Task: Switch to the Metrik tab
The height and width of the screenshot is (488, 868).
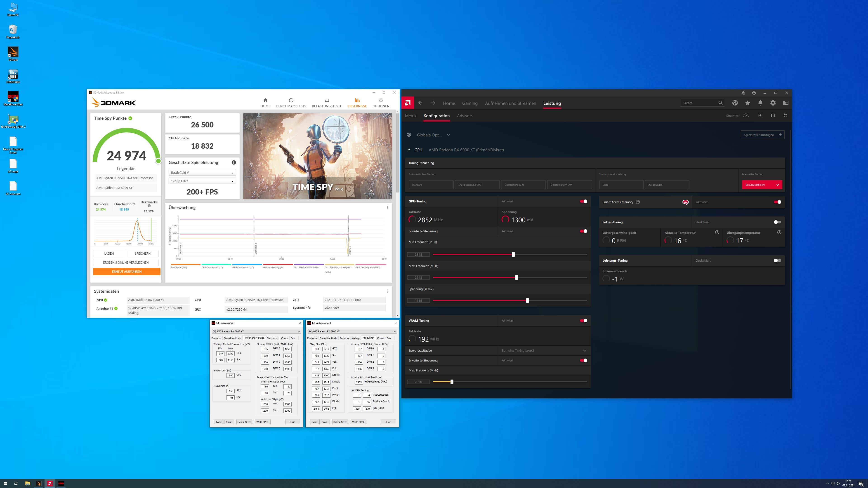Action: [x=410, y=115]
